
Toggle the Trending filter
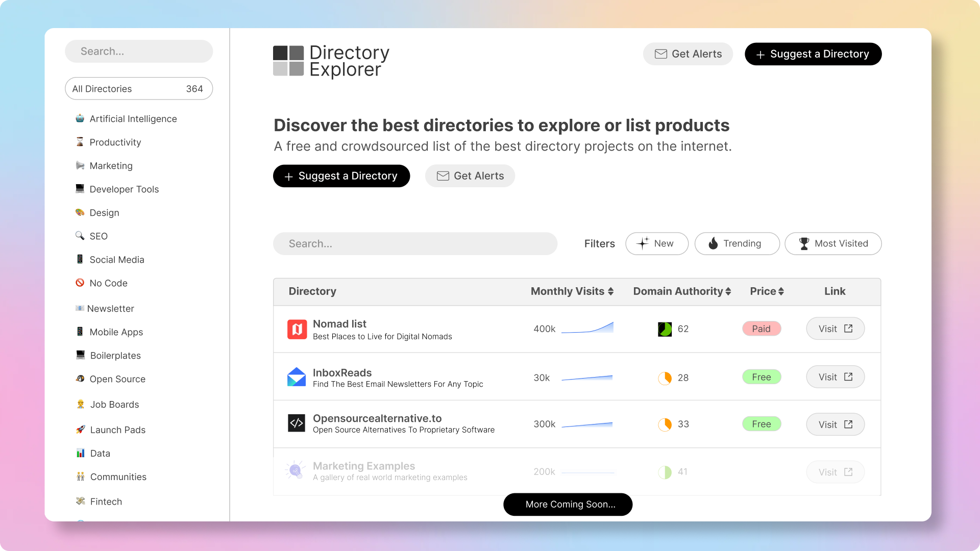click(x=737, y=244)
